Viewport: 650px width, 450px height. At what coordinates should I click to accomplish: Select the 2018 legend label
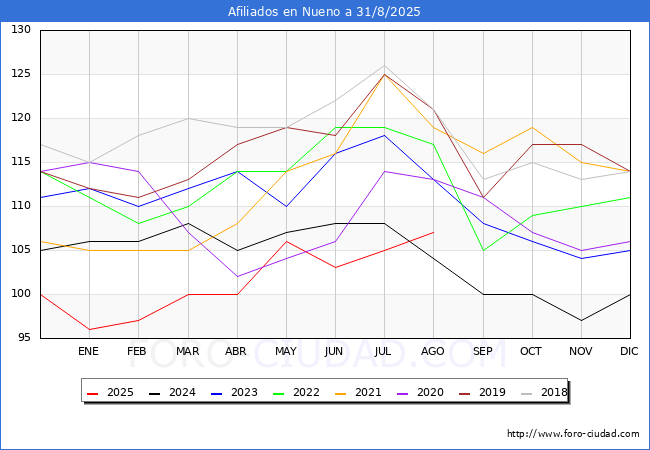[x=554, y=392]
